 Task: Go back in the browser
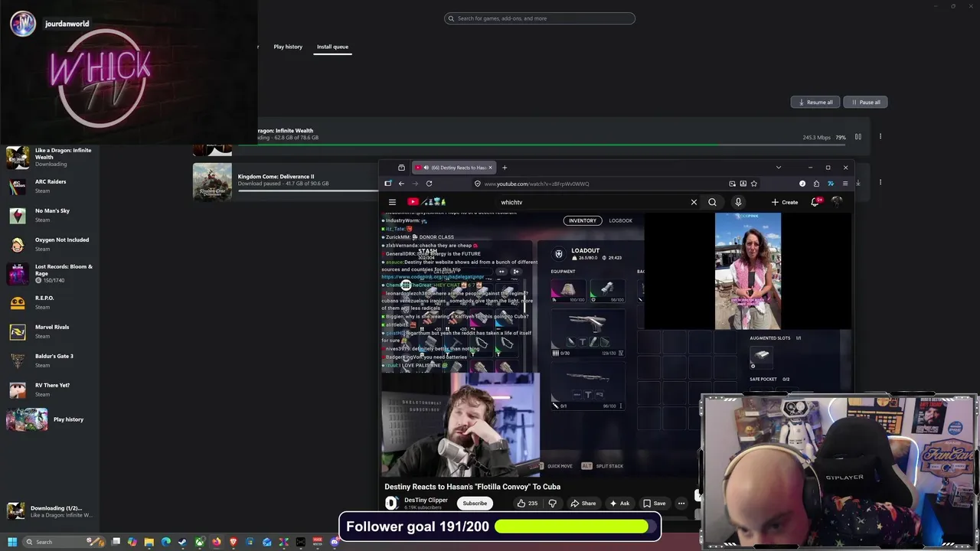coord(401,184)
